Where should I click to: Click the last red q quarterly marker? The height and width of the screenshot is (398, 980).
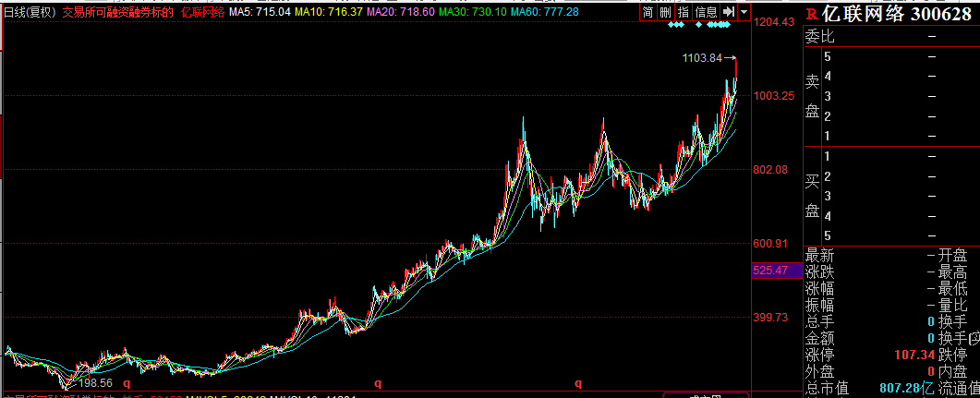(578, 383)
